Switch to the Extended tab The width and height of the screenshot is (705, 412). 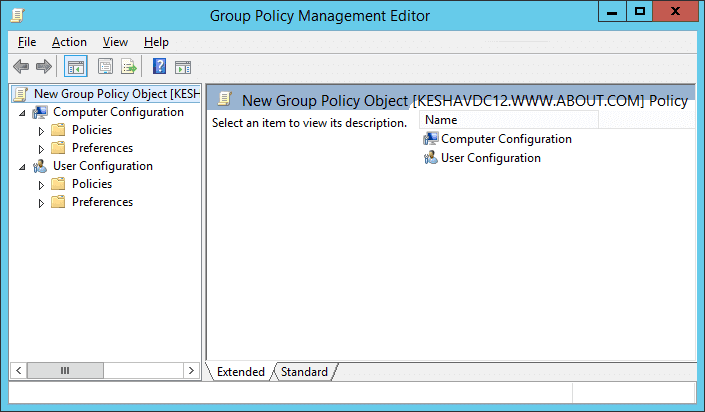tap(241, 372)
